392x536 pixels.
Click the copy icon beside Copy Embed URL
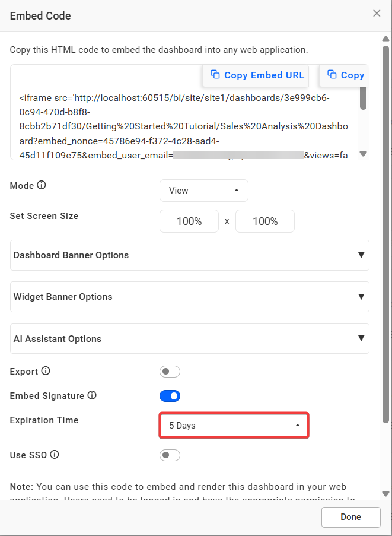coord(216,75)
